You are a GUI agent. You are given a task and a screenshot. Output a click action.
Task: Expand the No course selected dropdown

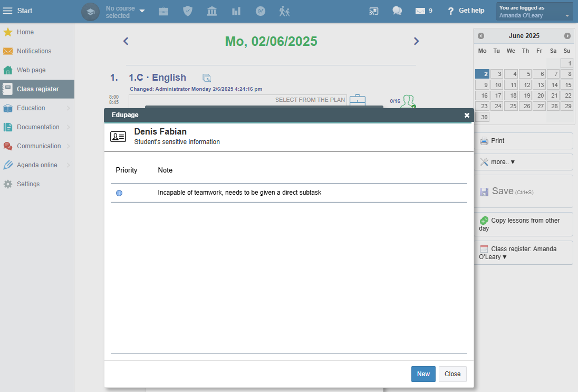click(125, 12)
